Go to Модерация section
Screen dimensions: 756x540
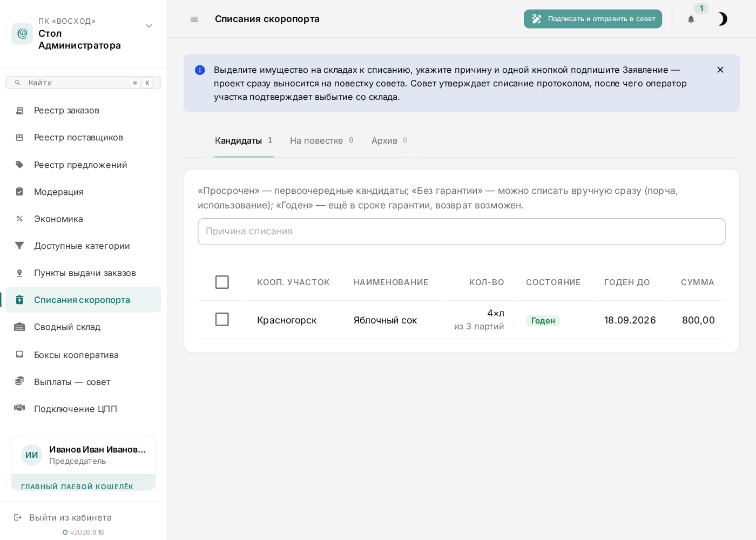(83, 192)
